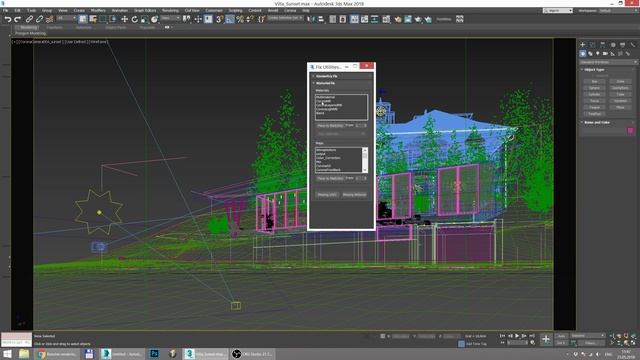Viewport: 640px width, 360px height.
Task: Activate Select and Rotate tool
Action: (x=134, y=19)
